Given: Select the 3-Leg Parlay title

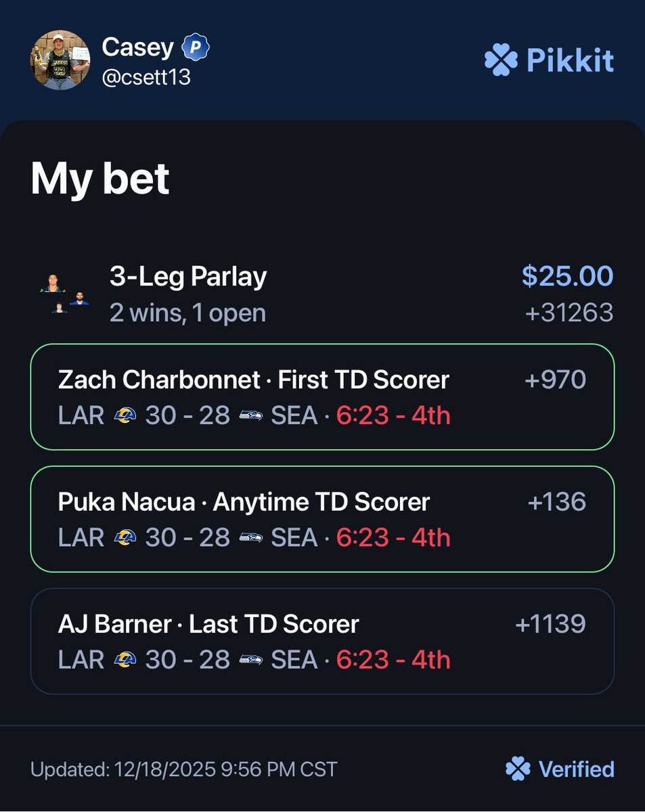Looking at the screenshot, I should pos(188,276).
